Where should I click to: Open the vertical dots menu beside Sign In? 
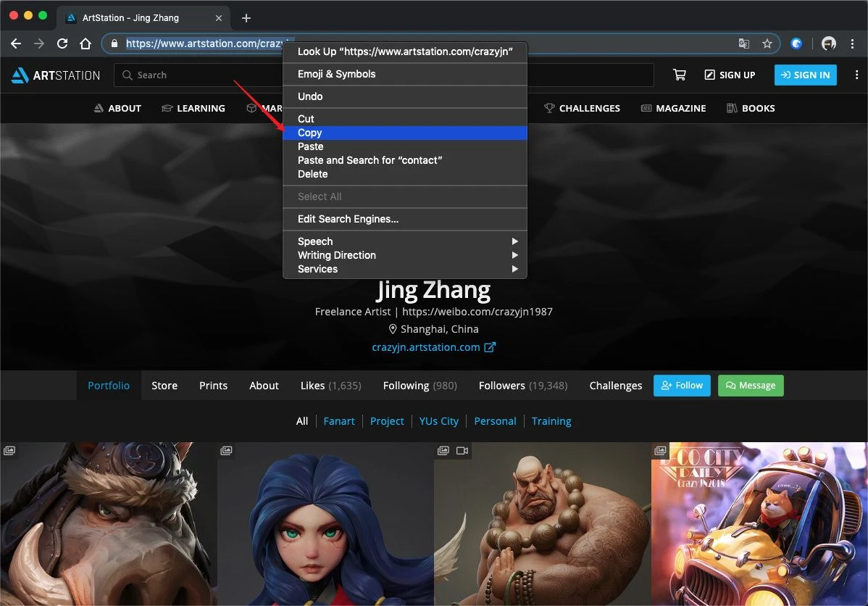click(x=856, y=75)
